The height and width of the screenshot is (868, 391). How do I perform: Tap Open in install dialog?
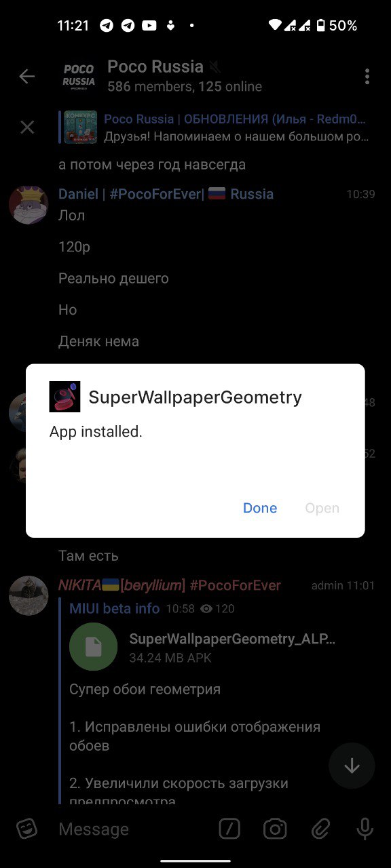pos(322,508)
